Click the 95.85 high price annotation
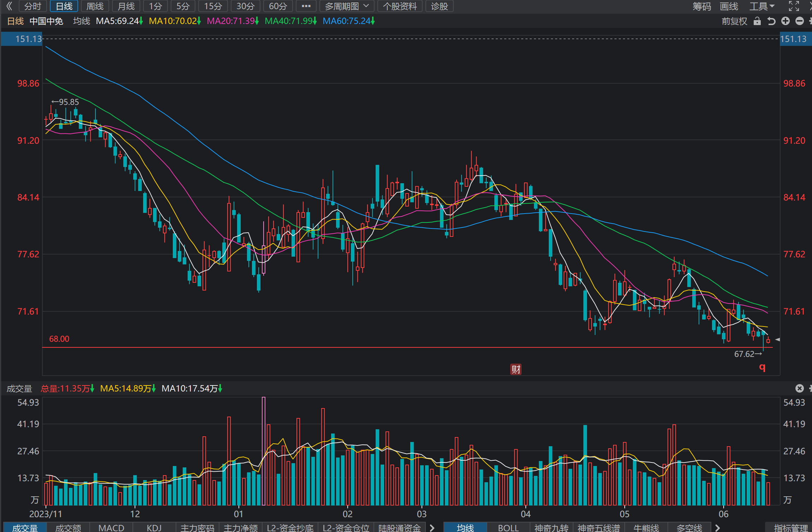 pos(65,102)
